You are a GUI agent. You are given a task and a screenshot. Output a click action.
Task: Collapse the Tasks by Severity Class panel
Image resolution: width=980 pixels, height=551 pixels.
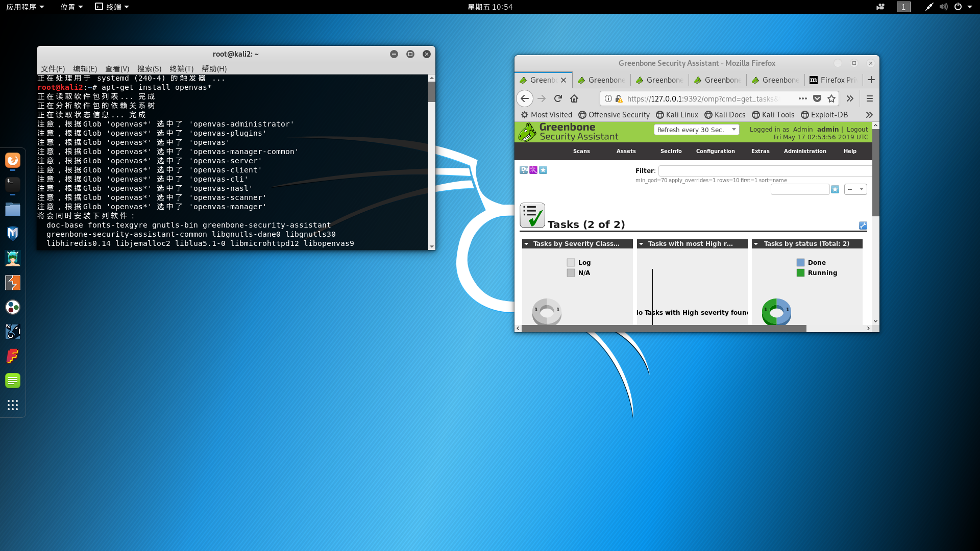tap(527, 244)
